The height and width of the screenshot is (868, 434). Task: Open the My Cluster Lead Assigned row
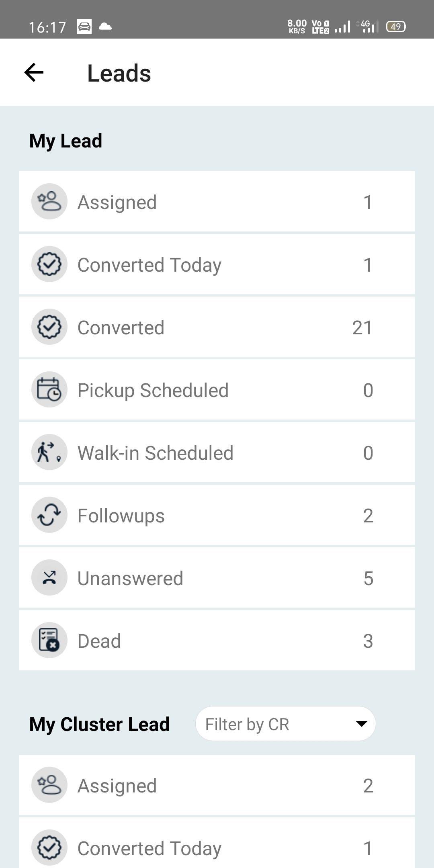tap(217, 785)
